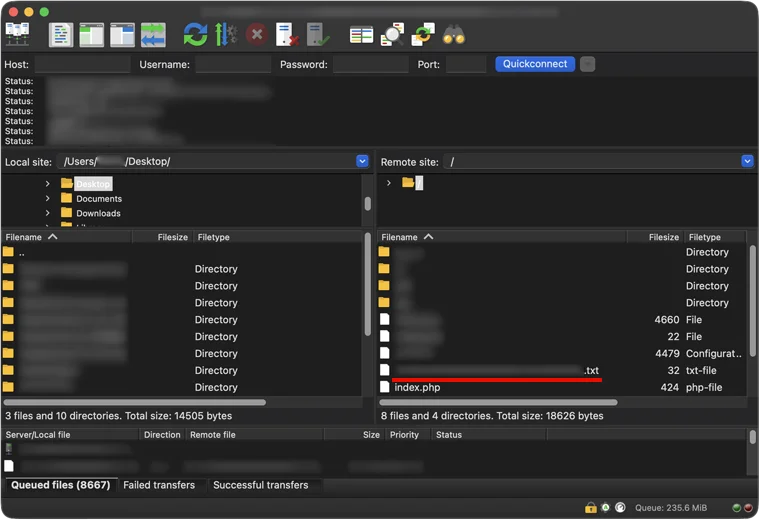The width and height of the screenshot is (759, 520).
Task: Switch to the Successful transfers tab
Action: click(260, 485)
